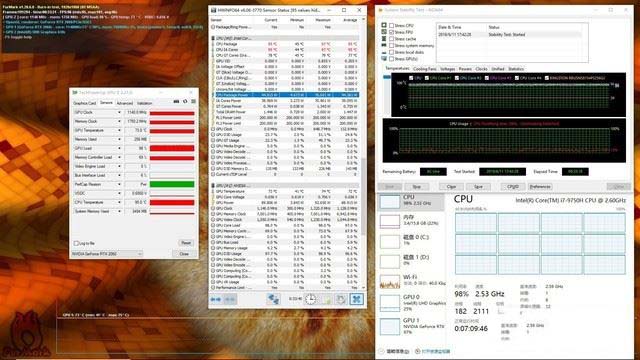
Task: Open Statistics tab in AIDA64
Action: pos(516,69)
